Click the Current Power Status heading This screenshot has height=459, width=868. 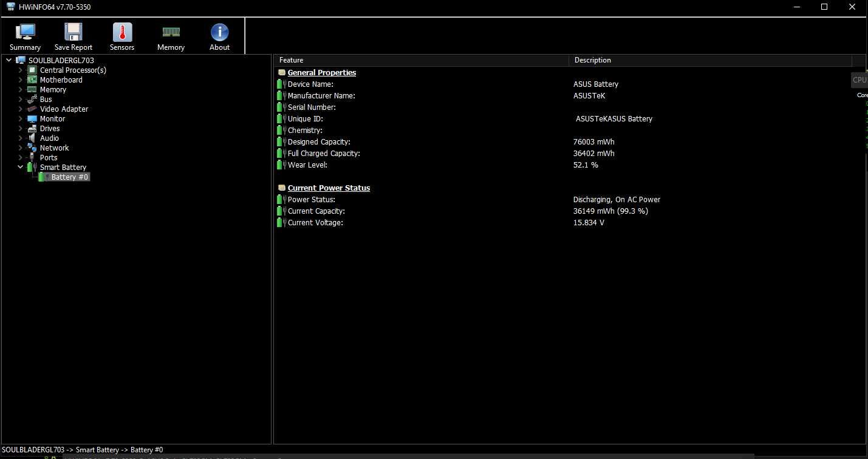coord(329,188)
